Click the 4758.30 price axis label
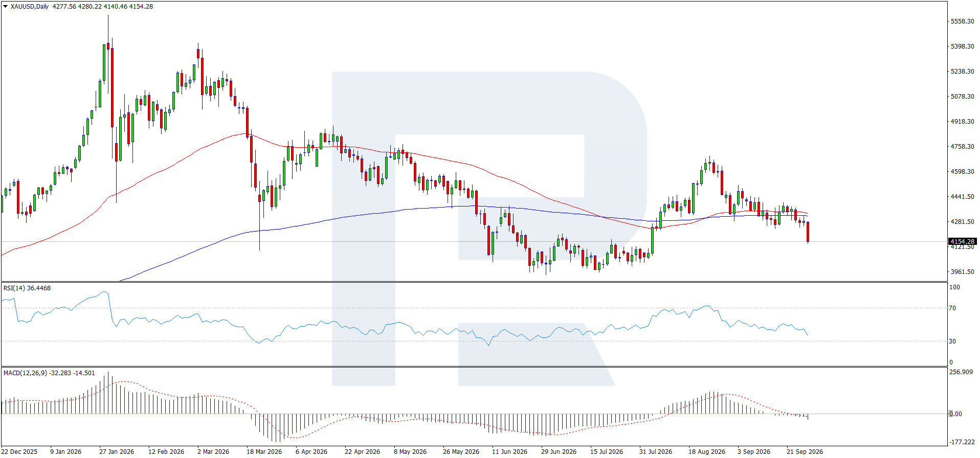 click(x=962, y=147)
